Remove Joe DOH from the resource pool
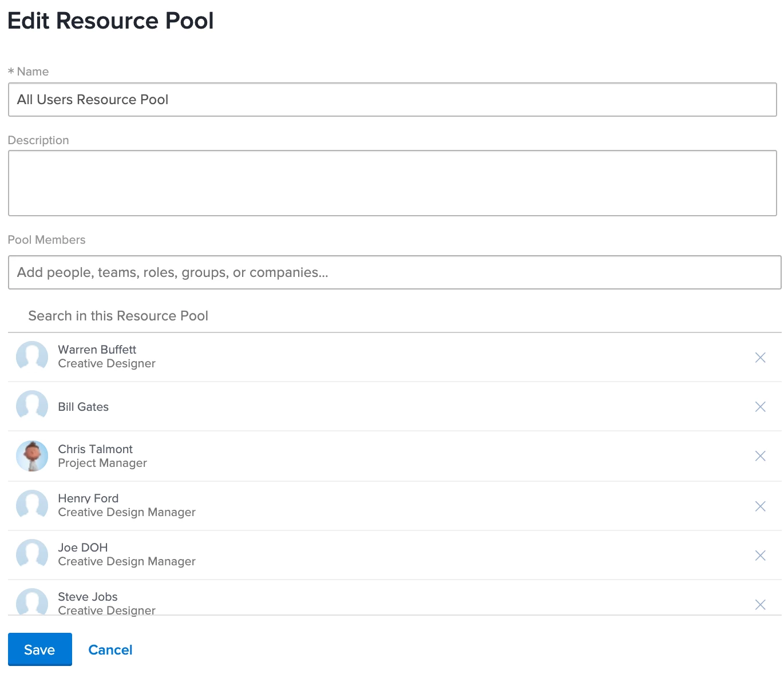784x674 pixels. [x=760, y=556]
